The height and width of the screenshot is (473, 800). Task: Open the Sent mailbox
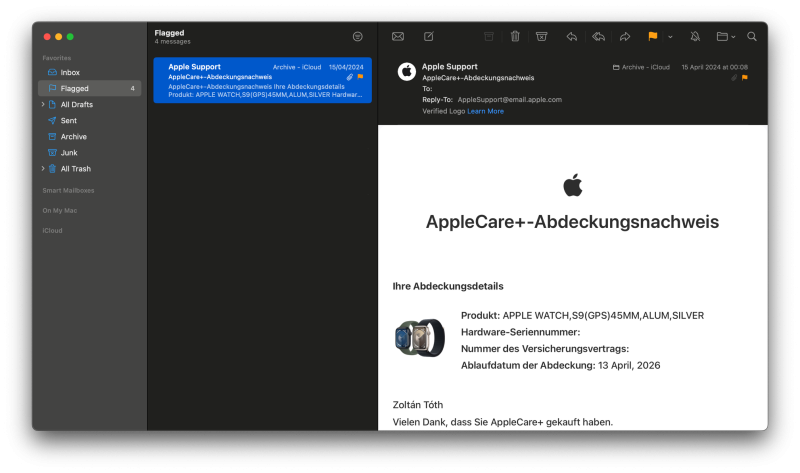click(x=89, y=120)
